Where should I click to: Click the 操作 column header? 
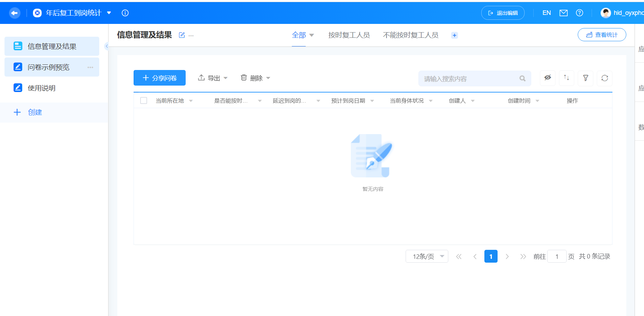tap(572, 101)
